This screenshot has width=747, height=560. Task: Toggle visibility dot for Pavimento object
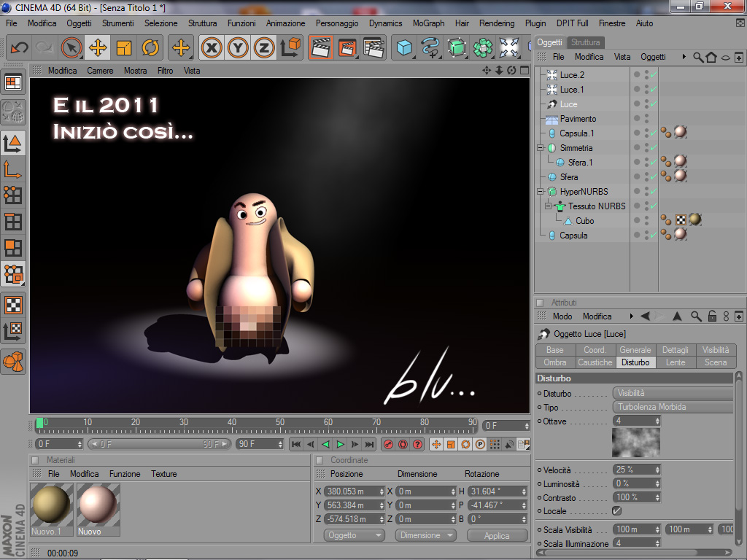click(x=637, y=118)
